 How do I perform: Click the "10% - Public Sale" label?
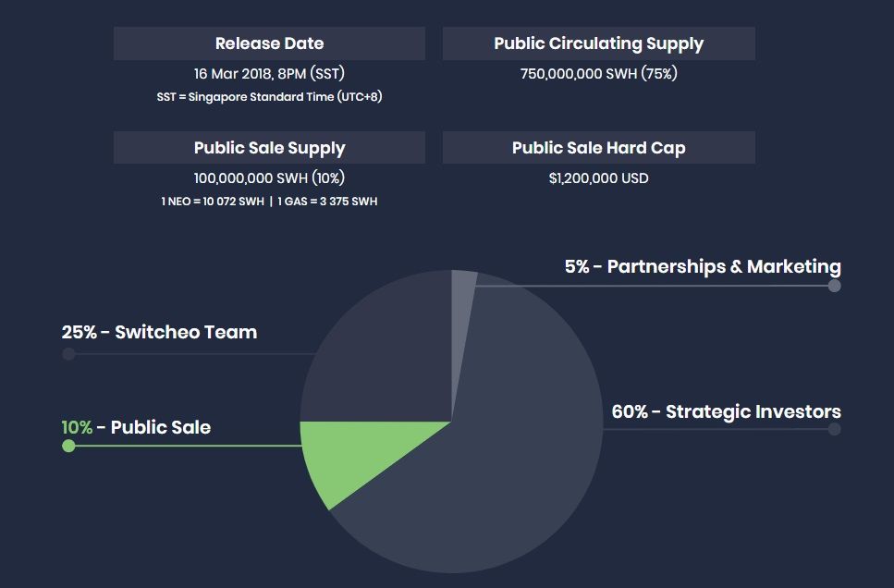click(x=136, y=427)
